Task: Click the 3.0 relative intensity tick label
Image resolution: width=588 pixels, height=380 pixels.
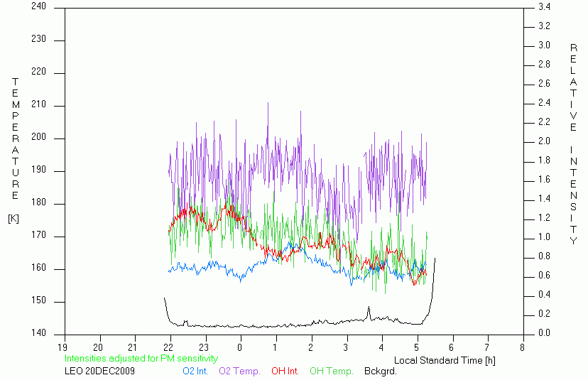Action: pos(544,45)
